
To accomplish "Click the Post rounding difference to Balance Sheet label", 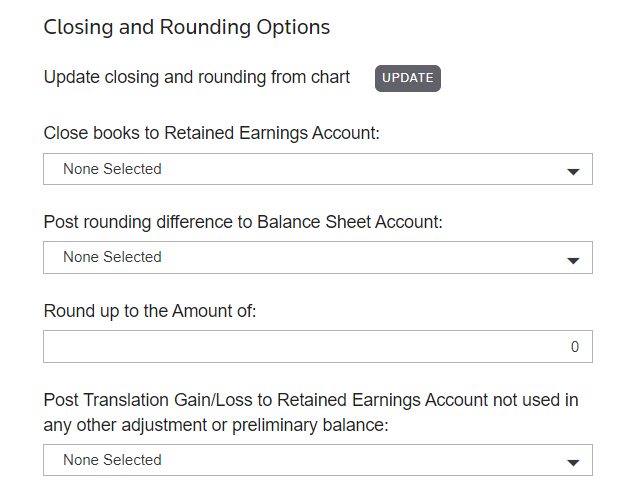I will [243, 222].
